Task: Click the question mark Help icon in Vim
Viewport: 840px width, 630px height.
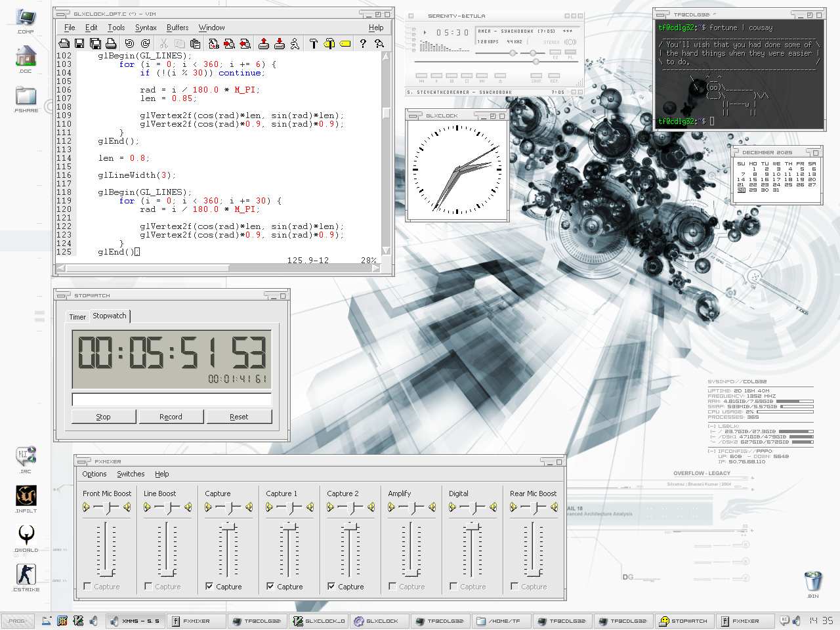Action: 363,43
